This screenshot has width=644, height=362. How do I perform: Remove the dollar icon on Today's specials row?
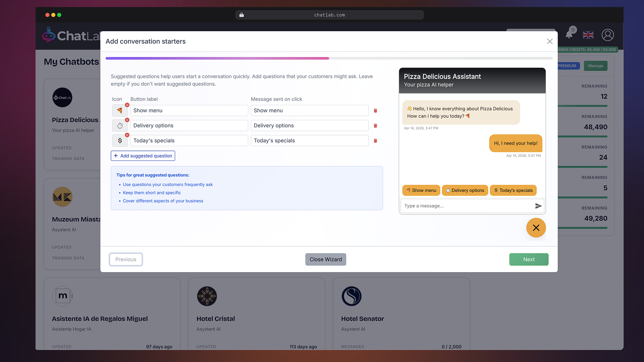coord(127,135)
